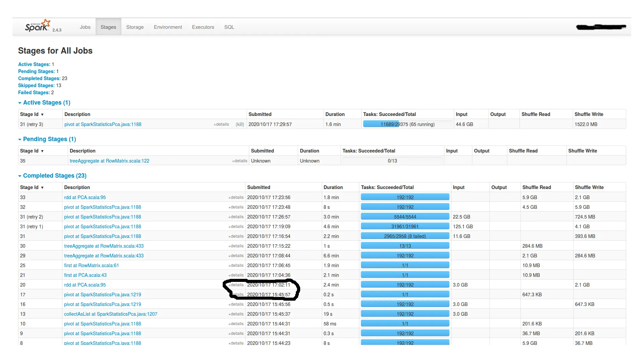Jump to Skipped Stages summary link
This screenshot has width=644, height=362.
pyautogui.click(x=36, y=85)
